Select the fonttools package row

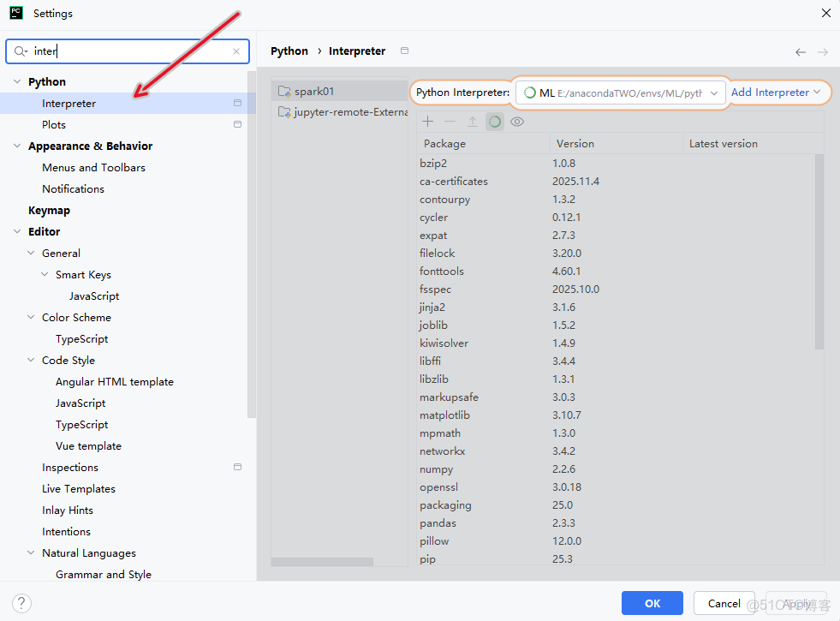click(616, 272)
